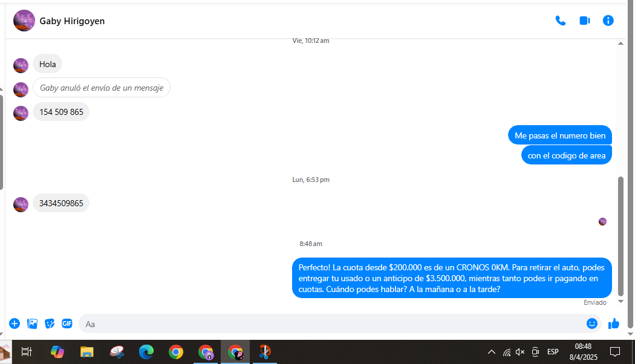This screenshot has height=364, width=635.
Task: Open conversation information panel
Action: click(x=608, y=21)
